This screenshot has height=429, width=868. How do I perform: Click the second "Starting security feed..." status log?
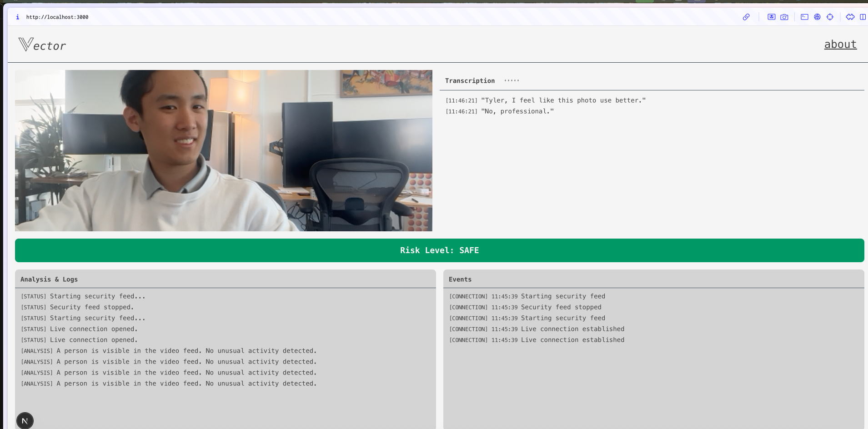coord(83,318)
